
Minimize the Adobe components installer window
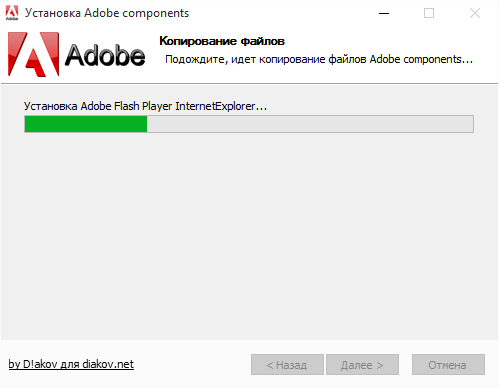[x=384, y=13]
